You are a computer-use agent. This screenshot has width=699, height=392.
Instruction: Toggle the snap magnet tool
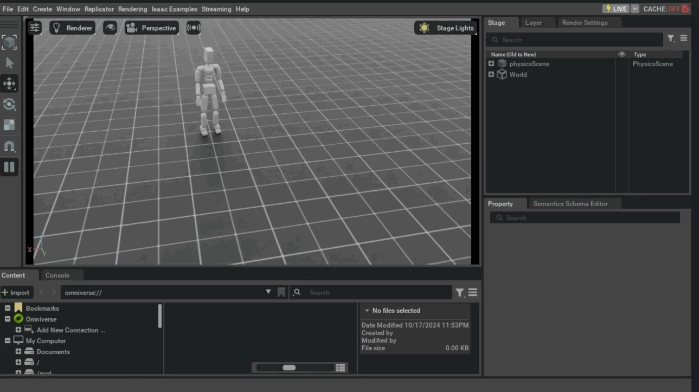[x=9, y=146]
